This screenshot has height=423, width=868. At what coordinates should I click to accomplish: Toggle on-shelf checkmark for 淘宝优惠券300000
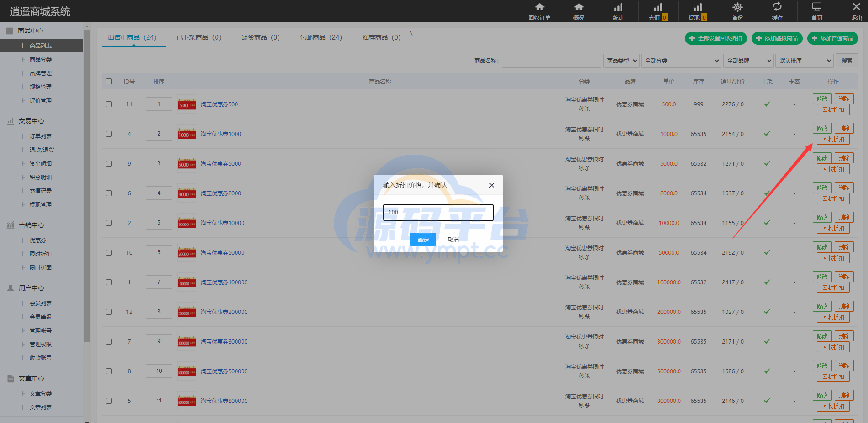coord(767,341)
